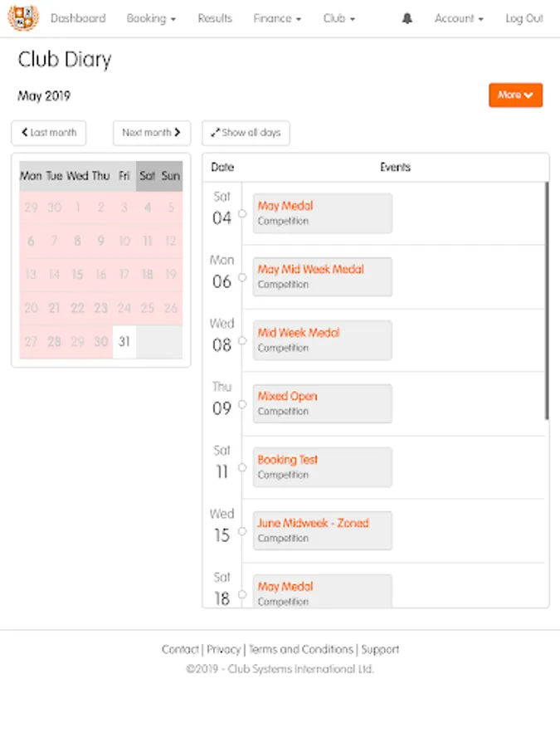Select day 31 in the calendar
560x747 pixels.
coord(124,341)
